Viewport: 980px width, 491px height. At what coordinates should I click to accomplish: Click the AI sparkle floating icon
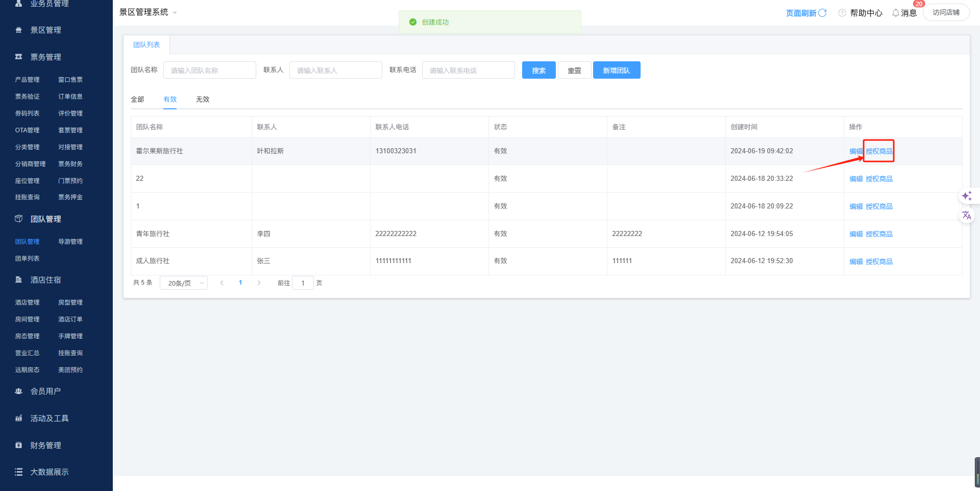pyautogui.click(x=966, y=196)
